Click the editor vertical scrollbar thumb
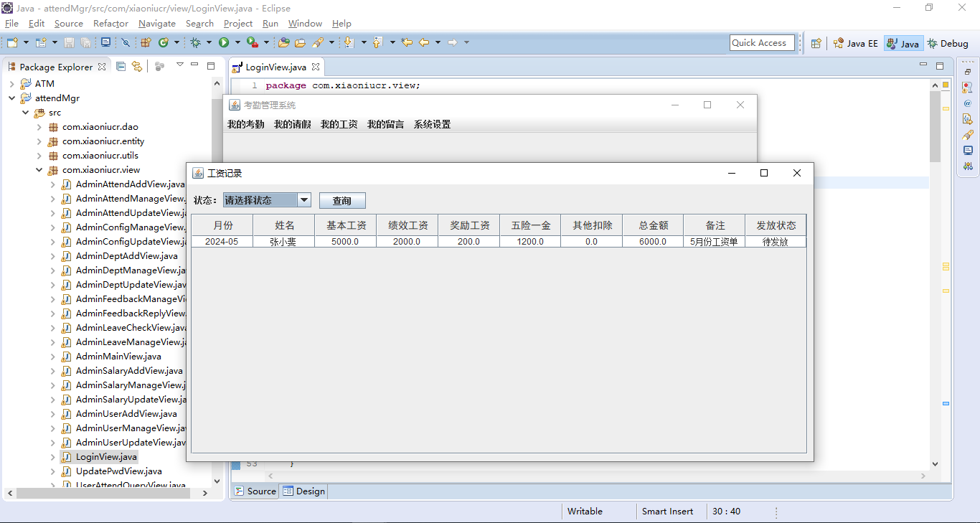Image resolution: width=980 pixels, height=523 pixels. (935, 127)
